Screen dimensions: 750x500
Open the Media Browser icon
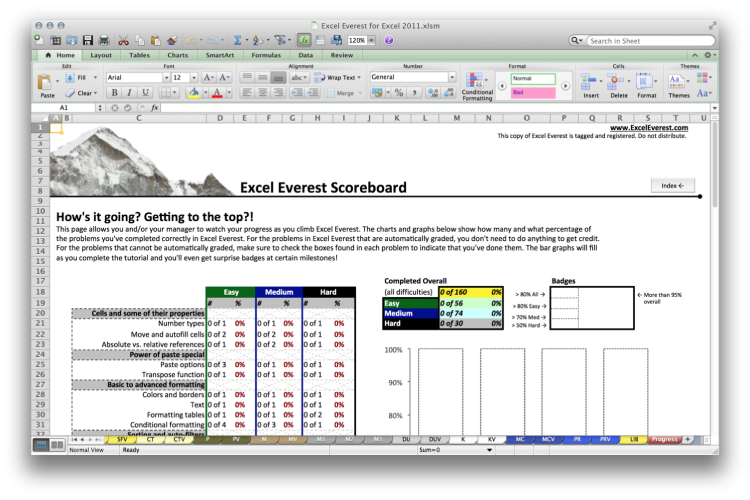[336, 40]
